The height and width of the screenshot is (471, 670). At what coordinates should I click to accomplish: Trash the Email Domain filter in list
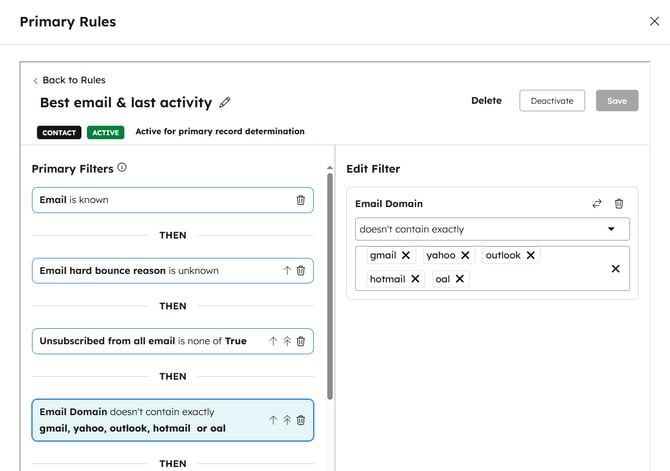coord(301,420)
